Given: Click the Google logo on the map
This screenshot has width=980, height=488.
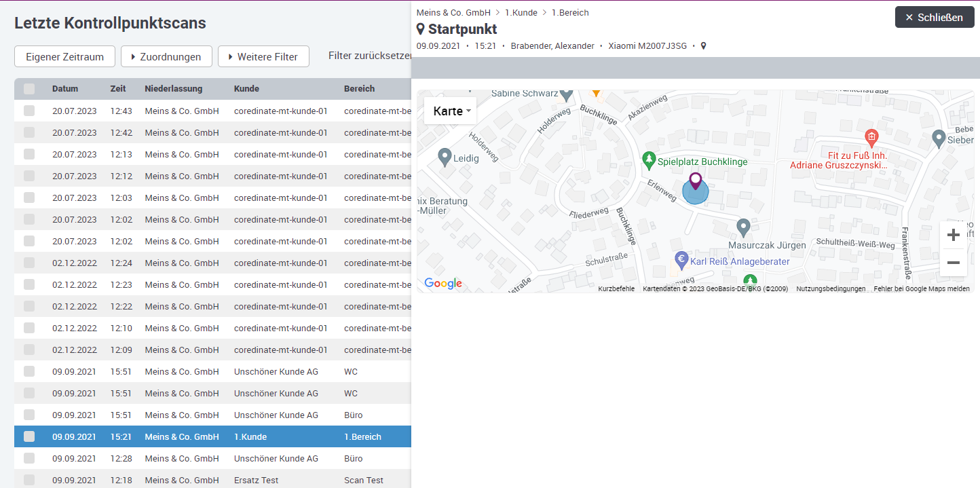Looking at the screenshot, I should pos(443,284).
